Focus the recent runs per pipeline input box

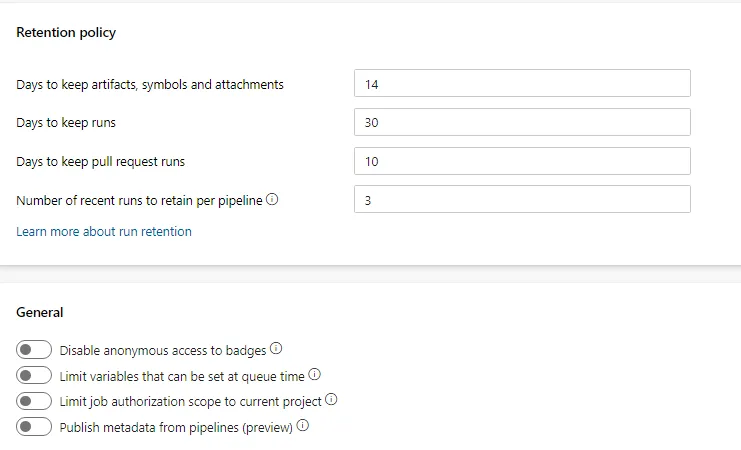pos(522,199)
